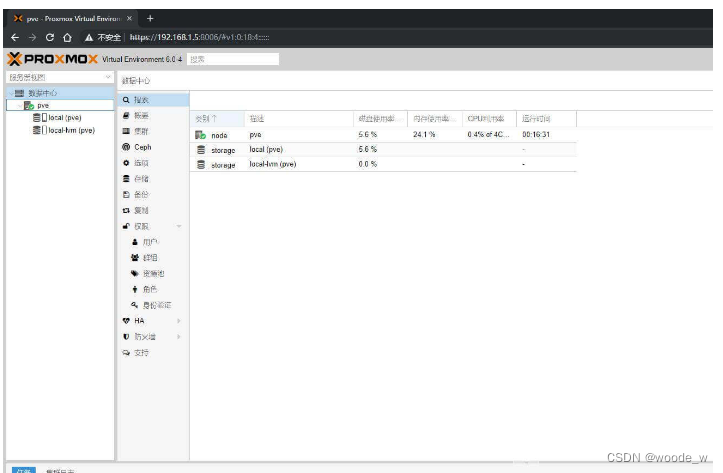Image resolution: width=723 pixels, height=473 pixels.
Task: Click the Storage database icon in the datacenter menu
Action: [x=126, y=179]
